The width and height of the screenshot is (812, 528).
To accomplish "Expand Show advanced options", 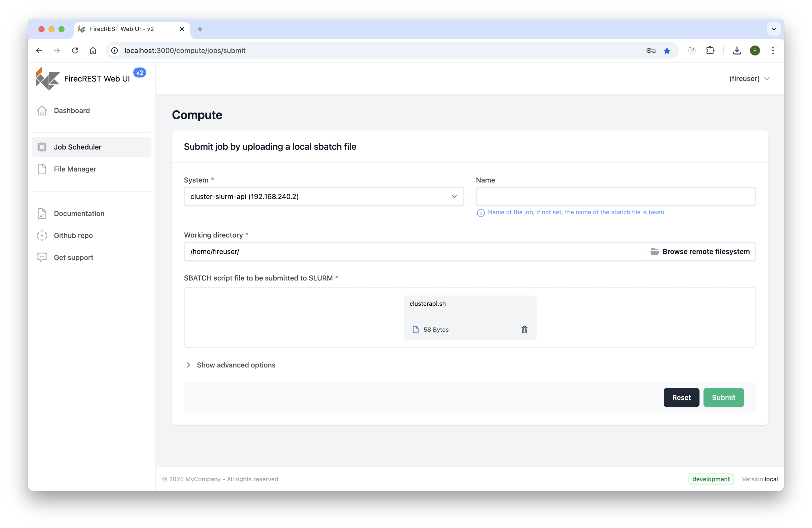I will (x=231, y=365).
